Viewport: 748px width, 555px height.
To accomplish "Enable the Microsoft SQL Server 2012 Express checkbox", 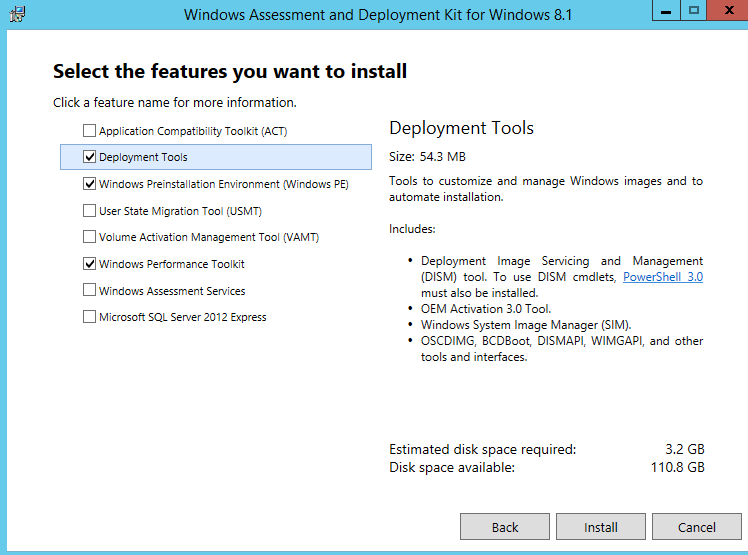I will coord(90,317).
